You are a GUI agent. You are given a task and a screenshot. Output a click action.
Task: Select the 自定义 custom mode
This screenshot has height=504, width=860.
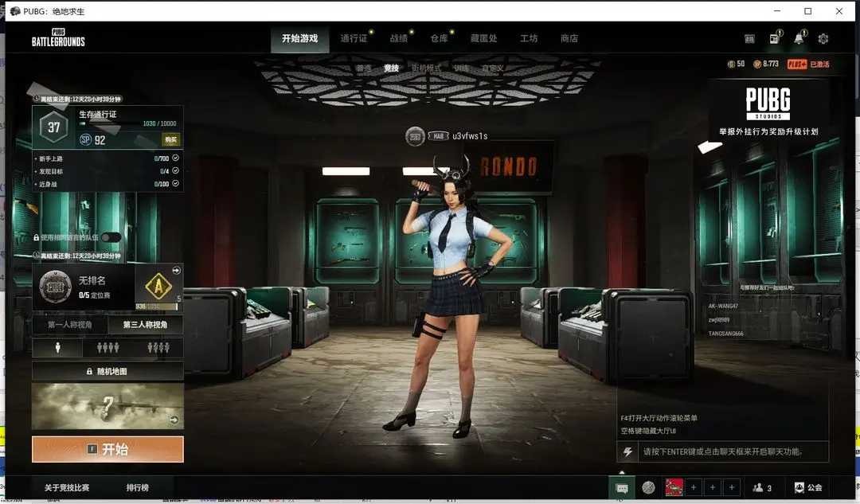(x=493, y=68)
